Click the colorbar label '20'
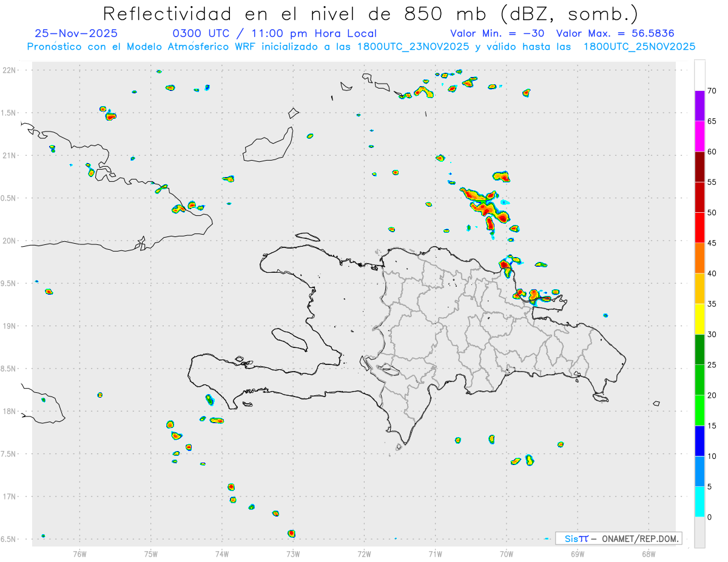Screen dimensions: 728x562 [x=712, y=395]
